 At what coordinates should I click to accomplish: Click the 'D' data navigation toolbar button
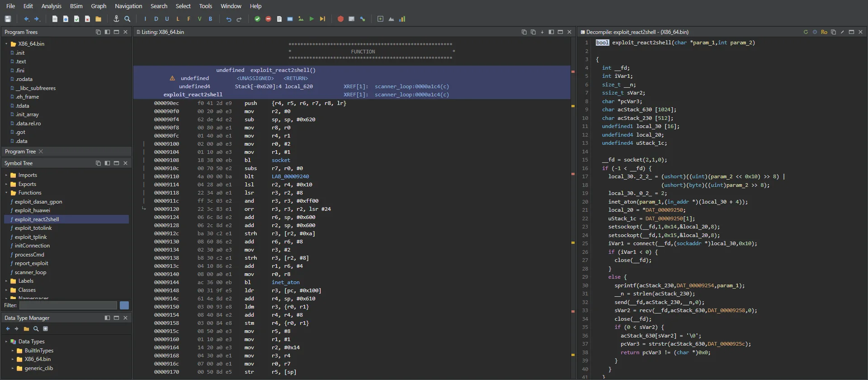(156, 19)
